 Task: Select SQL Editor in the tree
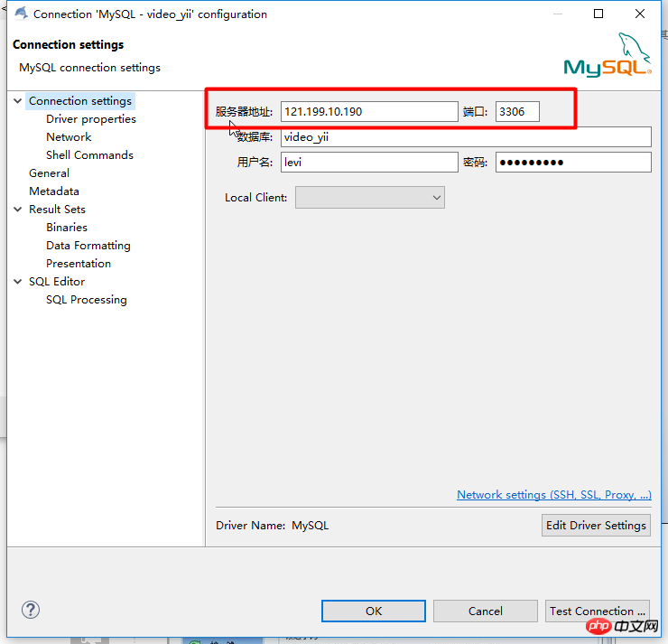tap(57, 281)
